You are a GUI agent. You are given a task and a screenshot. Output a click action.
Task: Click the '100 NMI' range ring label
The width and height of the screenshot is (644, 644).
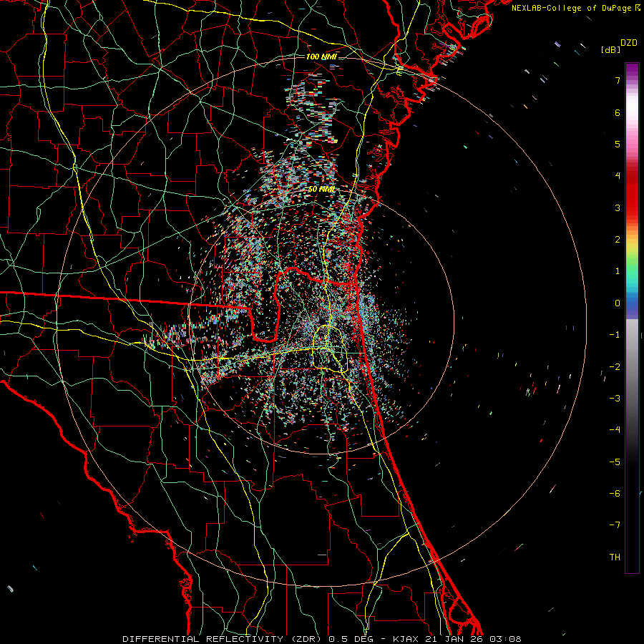(321, 57)
